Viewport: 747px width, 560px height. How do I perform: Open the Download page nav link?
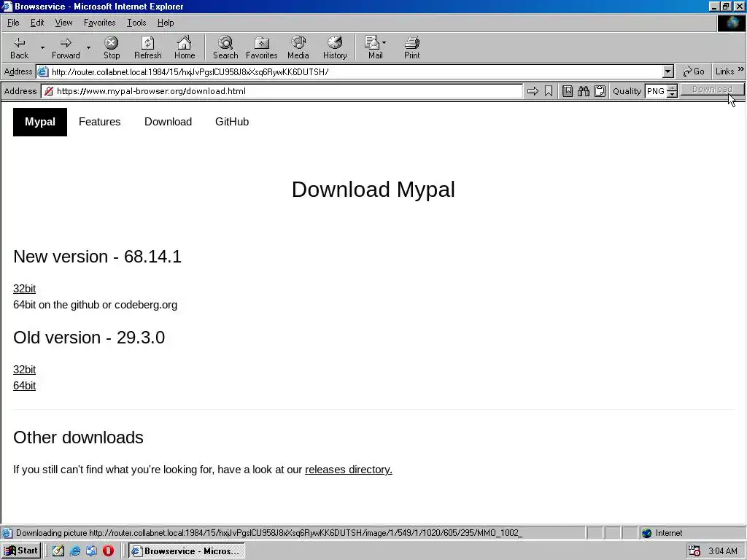tap(169, 122)
